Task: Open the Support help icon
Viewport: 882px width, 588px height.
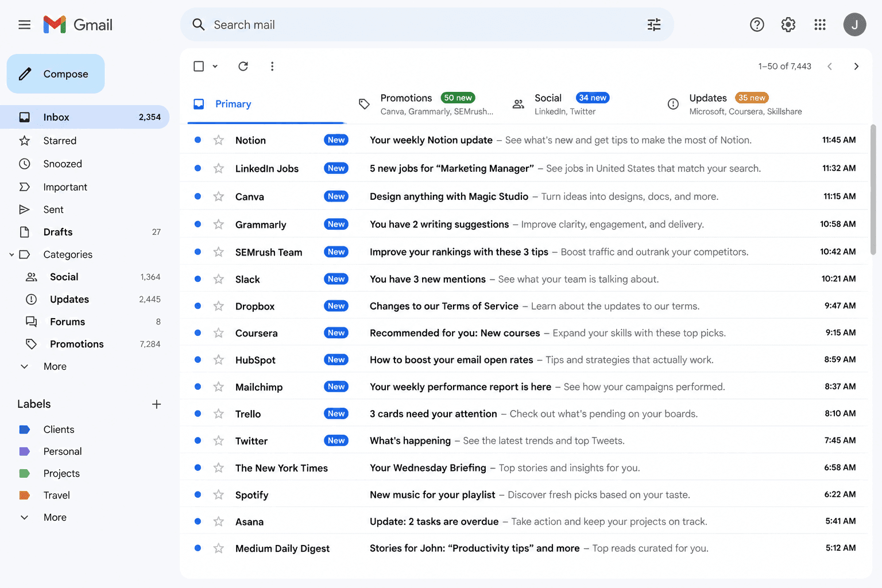Action: (x=757, y=25)
